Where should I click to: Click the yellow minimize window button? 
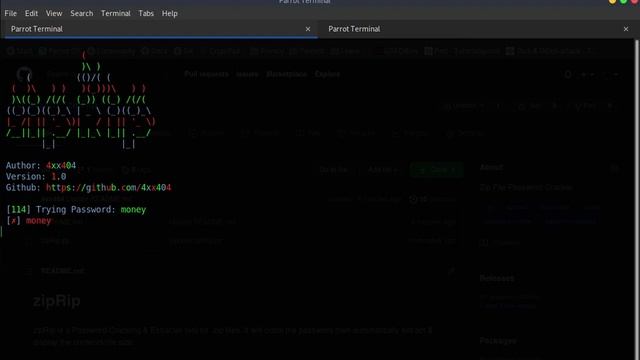point(612,1)
